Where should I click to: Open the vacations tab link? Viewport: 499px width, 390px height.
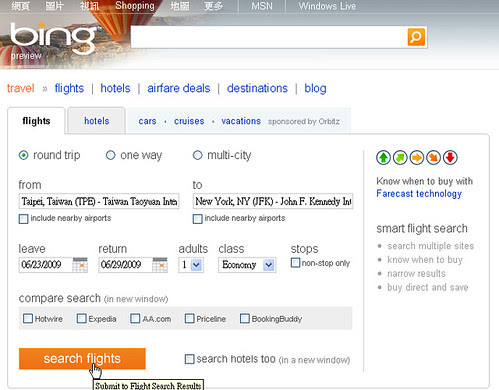pyautogui.click(x=241, y=121)
